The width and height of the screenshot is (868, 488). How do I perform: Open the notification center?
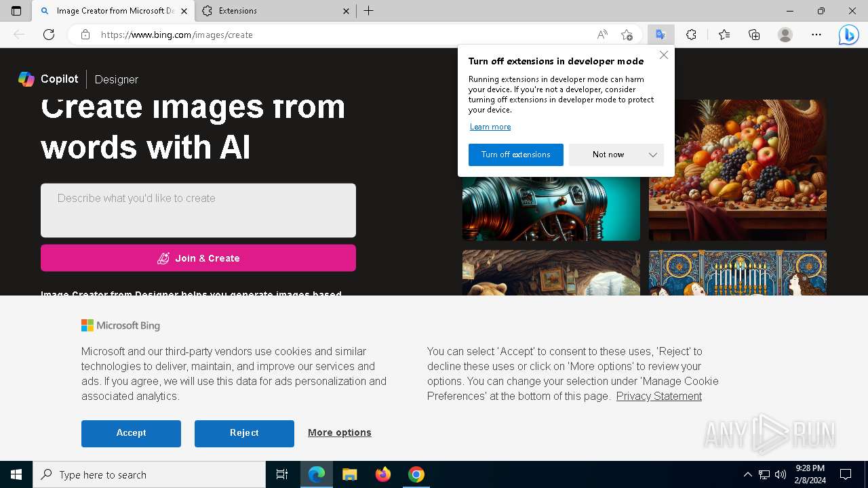pyautogui.click(x=846, y=474)
